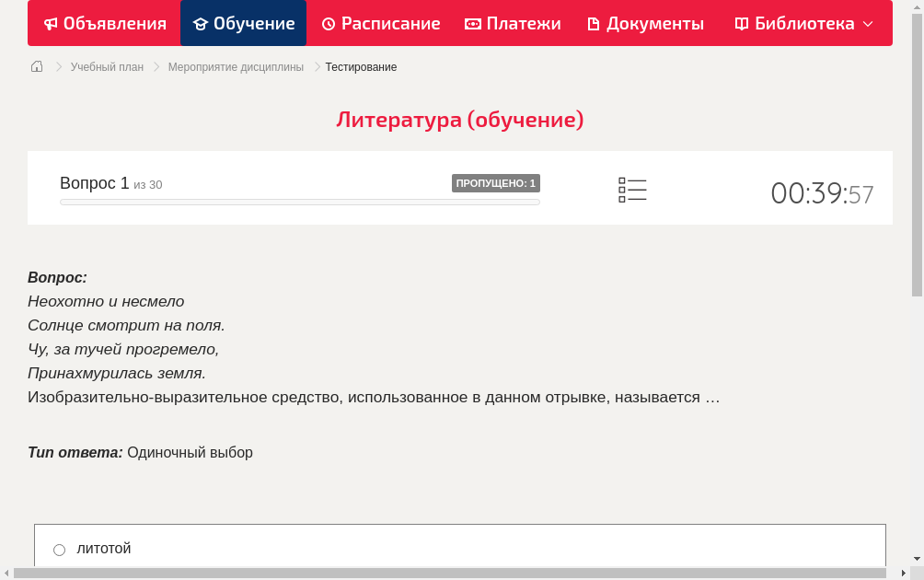The width and height of the screenshot is (924, 580).
Task: Select the литотой answer option
Action: [x=60, y=550]
